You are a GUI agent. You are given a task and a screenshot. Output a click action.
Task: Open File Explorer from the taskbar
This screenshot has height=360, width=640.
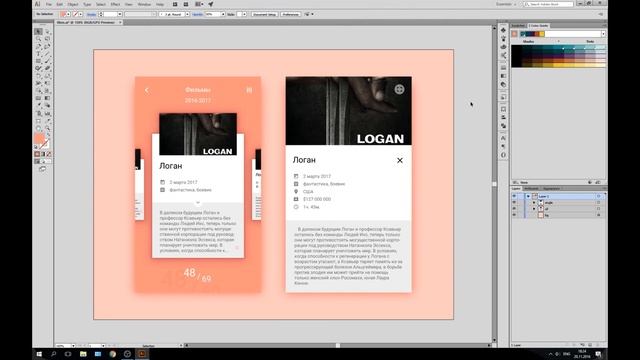point(83,354)
